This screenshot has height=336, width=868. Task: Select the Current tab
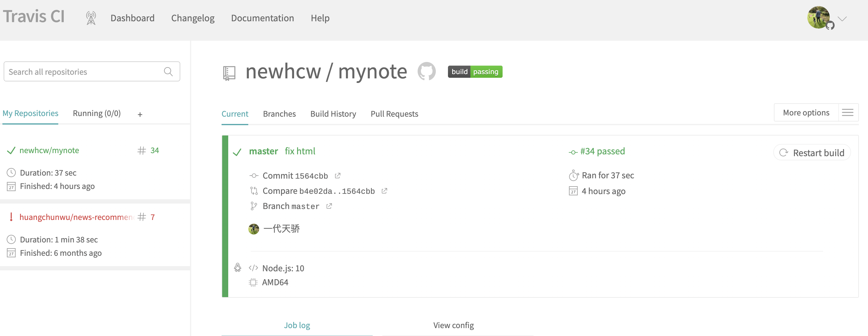click(x=235, y=114)
